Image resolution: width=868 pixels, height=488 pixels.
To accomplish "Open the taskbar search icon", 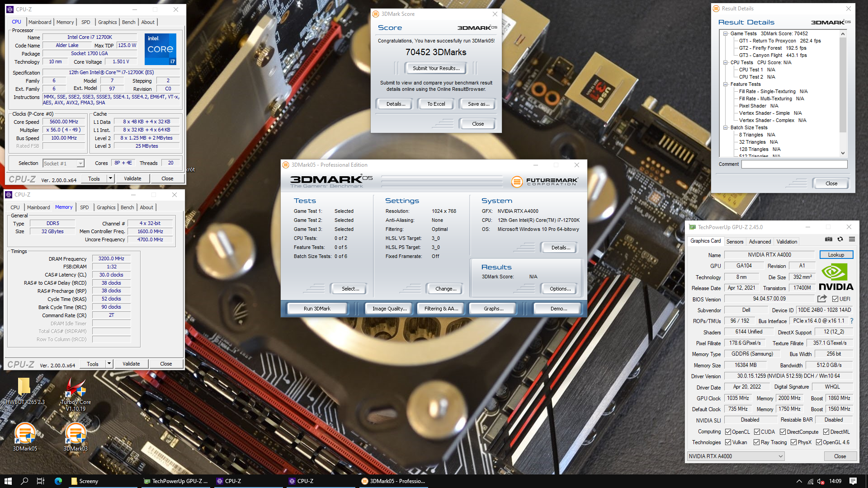I will coord(24,481).
